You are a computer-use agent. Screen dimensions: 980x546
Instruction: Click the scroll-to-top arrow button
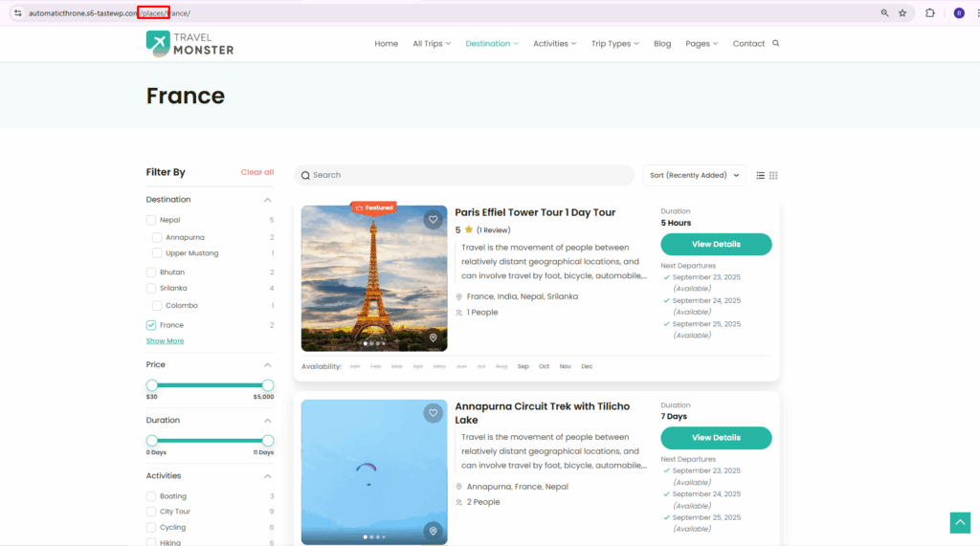(x=959, y=522)
